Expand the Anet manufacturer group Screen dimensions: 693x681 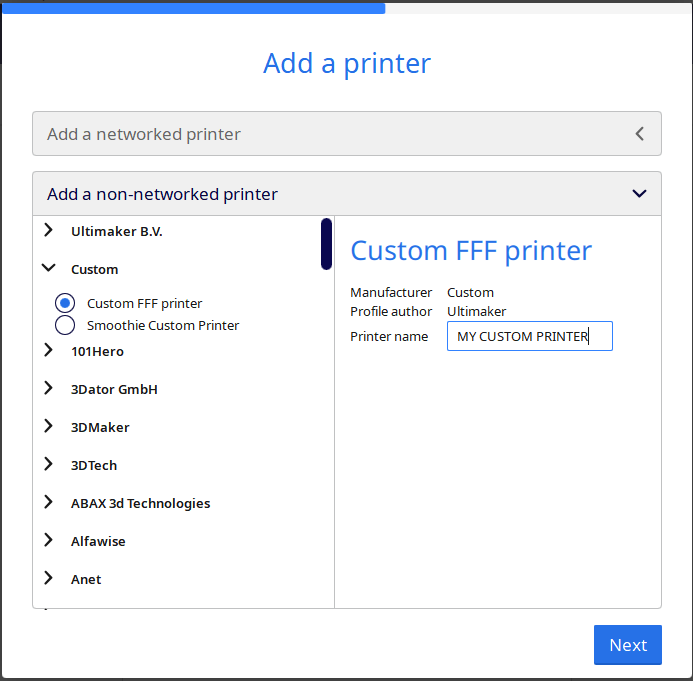49,578
